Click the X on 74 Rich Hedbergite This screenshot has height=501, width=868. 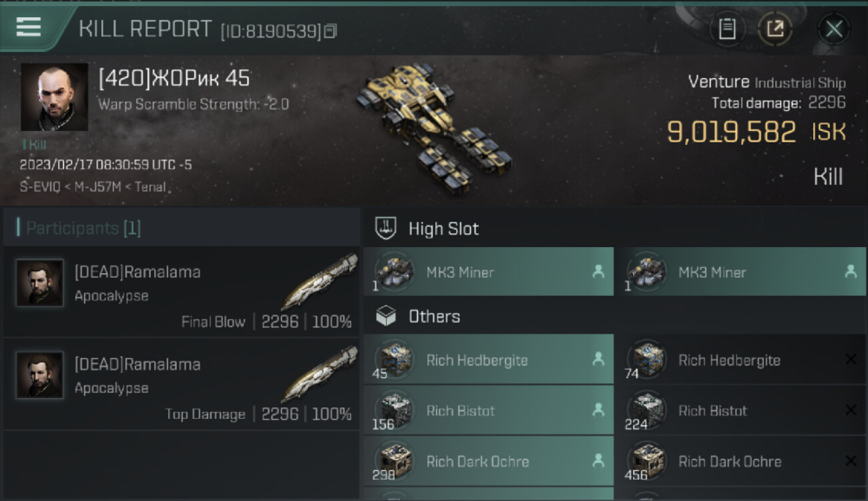[x=851, y=360]
